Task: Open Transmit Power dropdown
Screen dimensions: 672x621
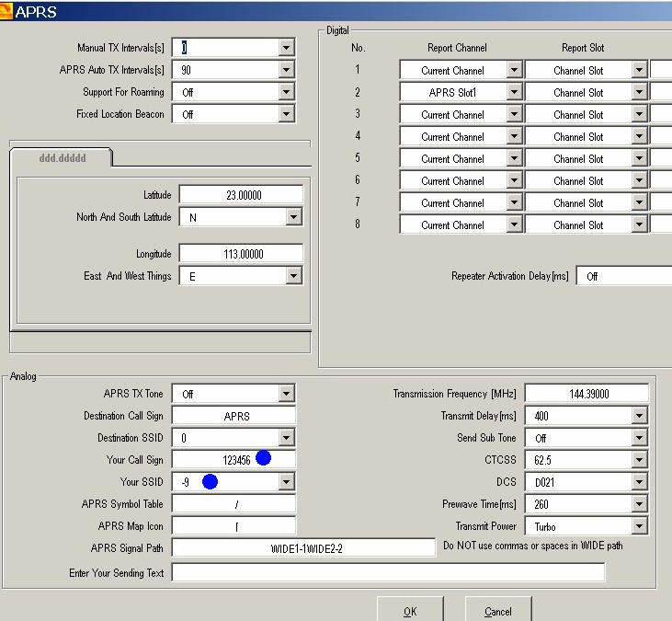Action: pyautogui.click(x=639, y=526)
